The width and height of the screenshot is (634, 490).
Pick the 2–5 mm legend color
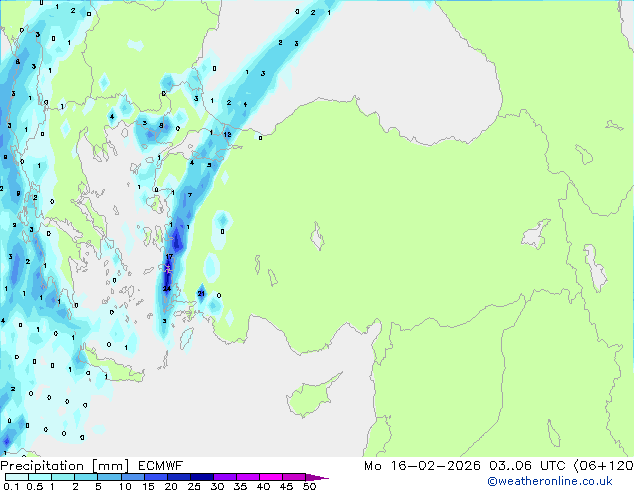(x=86, y=477)
